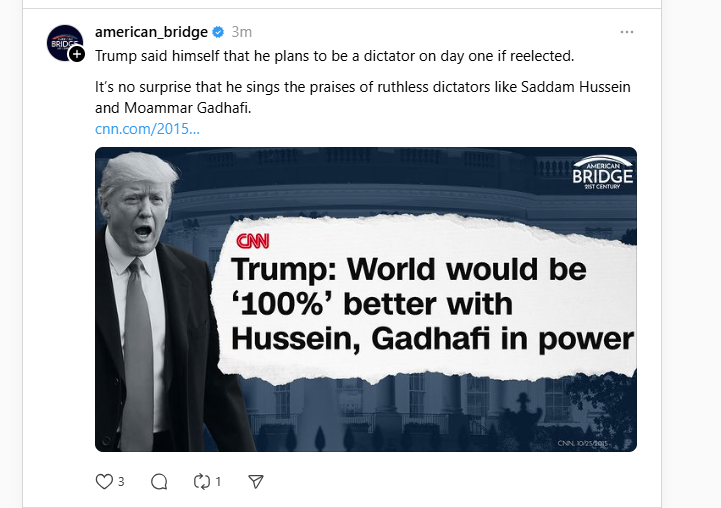This screenshot has width=721, height=508.
Task: Open replies using the speech bubble icon
Action: pyautogui.click(x=158, y=481)
